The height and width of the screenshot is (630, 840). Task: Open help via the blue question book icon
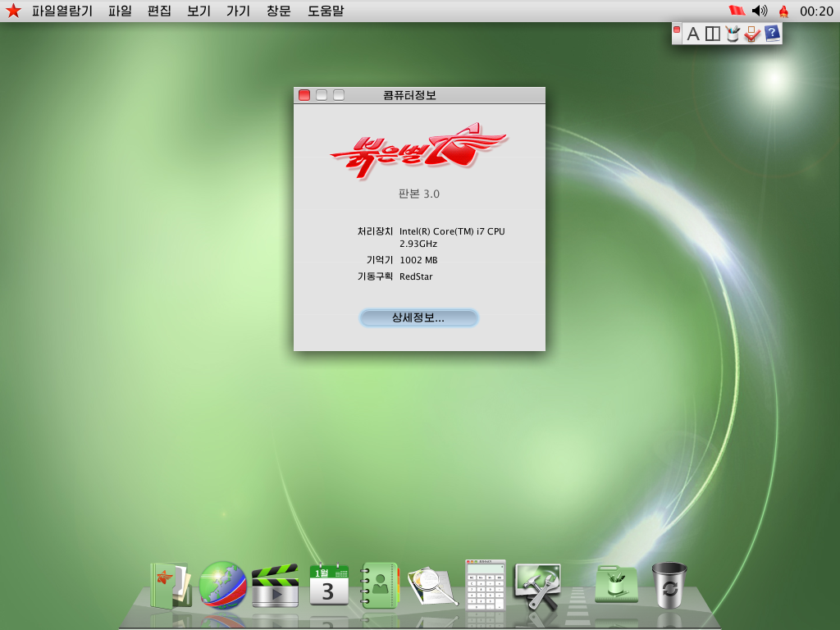tap(772, 34)
